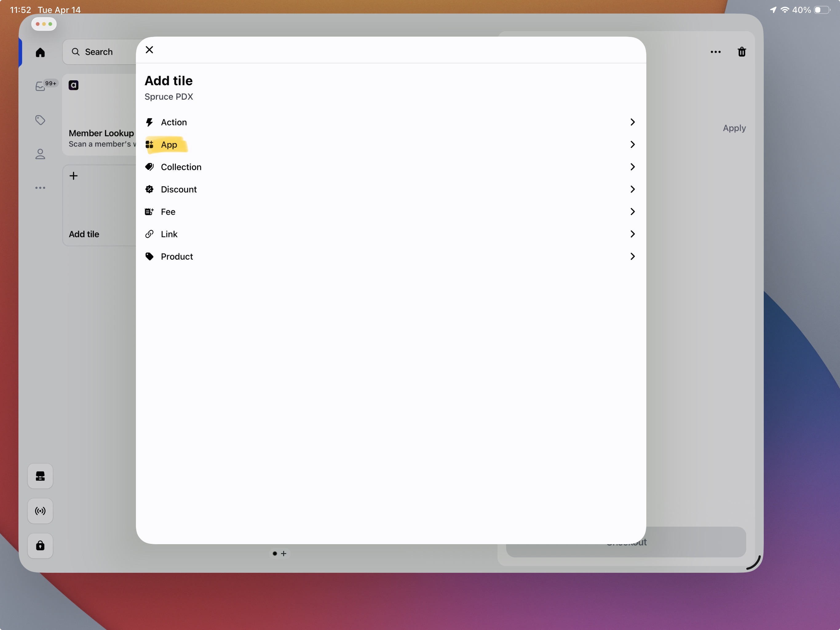Open customers via the person icon
Image resolution: width=840 pixels, height=630 pixels.
tap(40, 154)
